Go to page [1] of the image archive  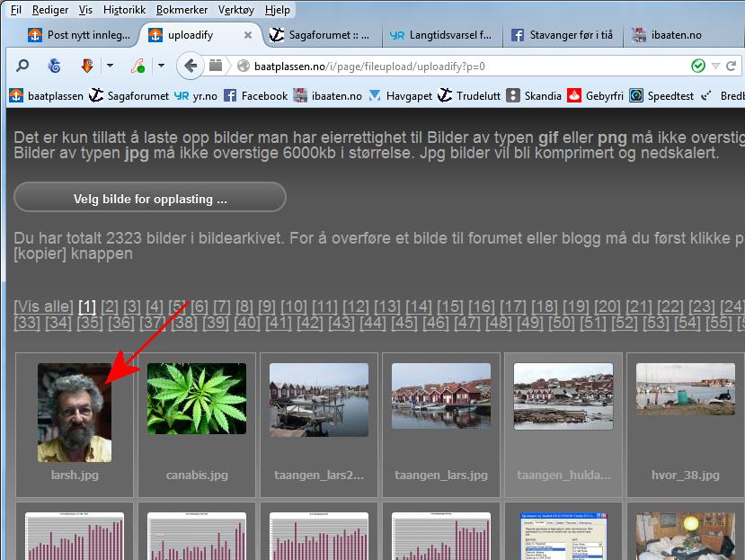(x=87, y=307)
